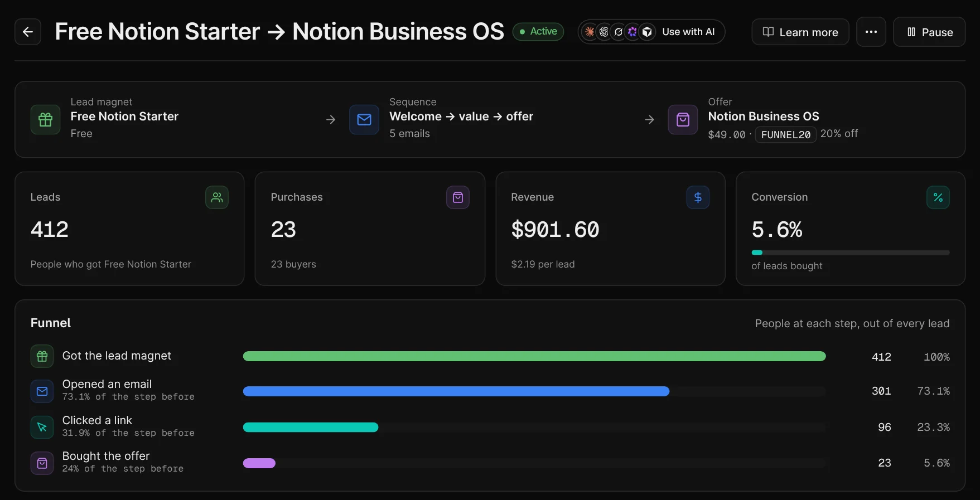
Task: Click the percent icon in Conversion card
Action: pos(938,197)
